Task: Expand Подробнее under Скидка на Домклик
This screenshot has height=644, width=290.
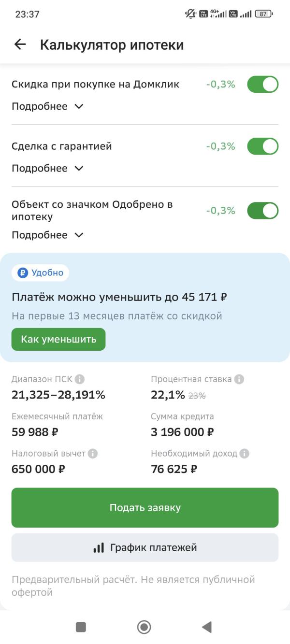Action: pyautogui.click(x=47, y=106)
